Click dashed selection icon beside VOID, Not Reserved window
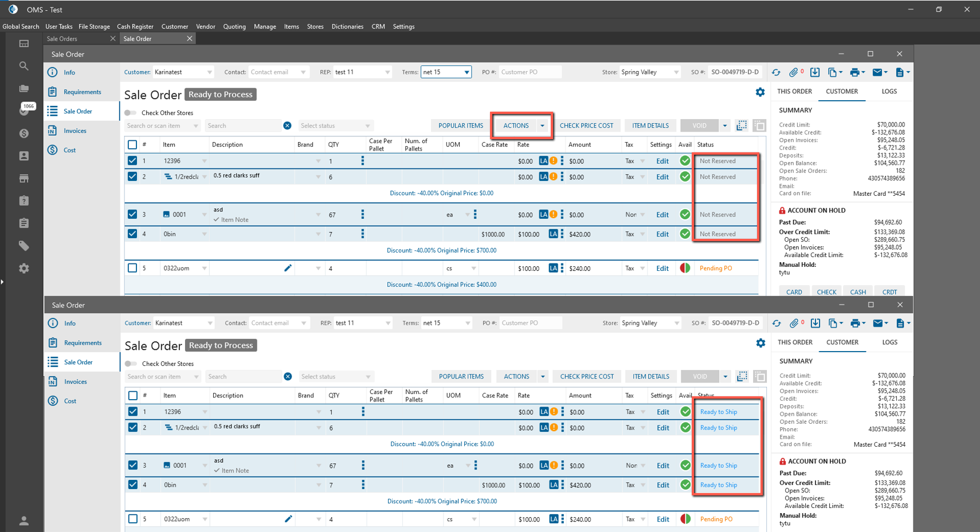980x532 pixels. pyautogui.click(x=742, y=125)
